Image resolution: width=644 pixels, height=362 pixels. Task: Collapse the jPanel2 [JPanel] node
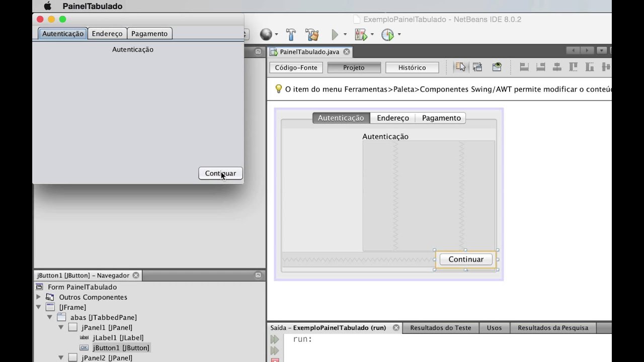[61, 357]
